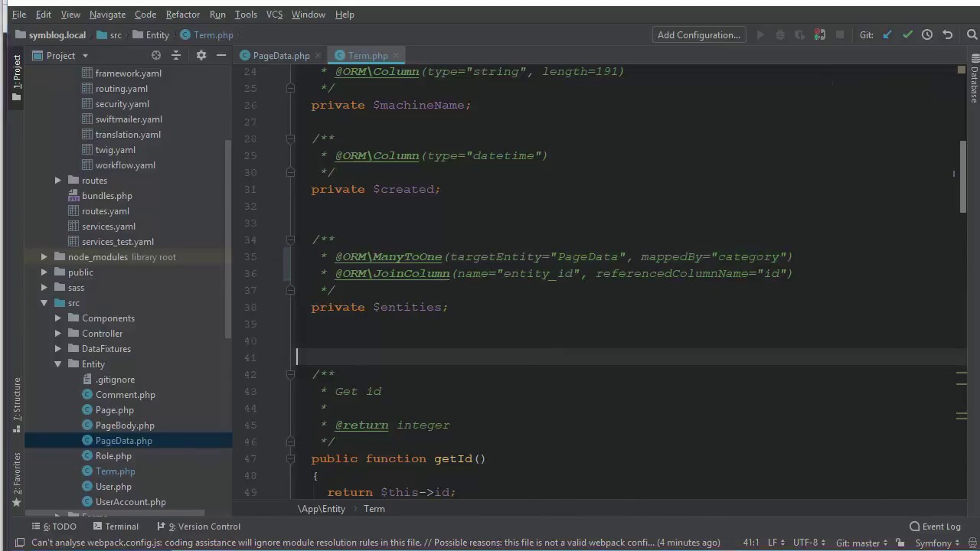This screenshot has height=551, width=980.
Task: Fold the doc comment at line 34
Action: pos(290,240)
